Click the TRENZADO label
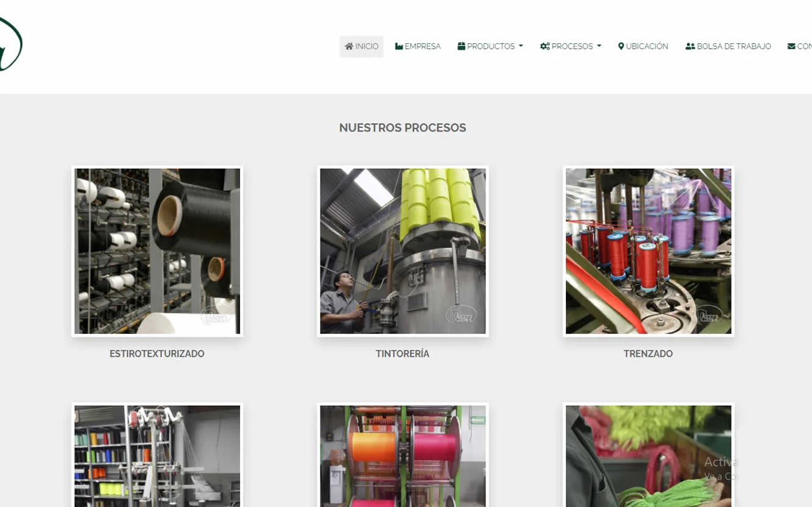Image resolution: width=812 pixels, height=507 pixels. tap(648, 353)
